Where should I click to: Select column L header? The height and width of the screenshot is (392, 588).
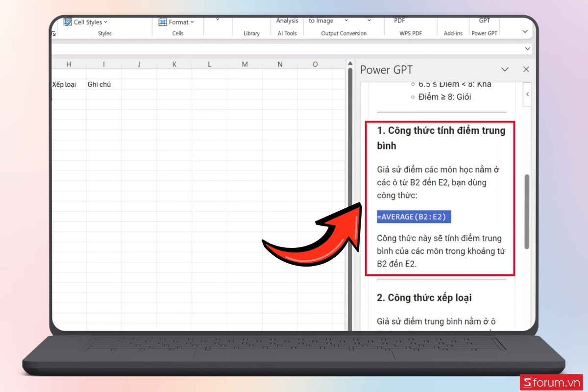tap(210, 64)
